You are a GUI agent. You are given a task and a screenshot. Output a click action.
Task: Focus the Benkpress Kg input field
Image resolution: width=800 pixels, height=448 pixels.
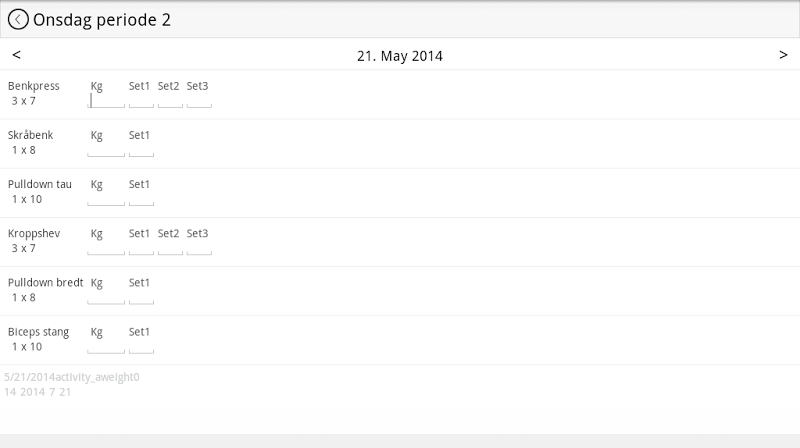tap(106, 100)
